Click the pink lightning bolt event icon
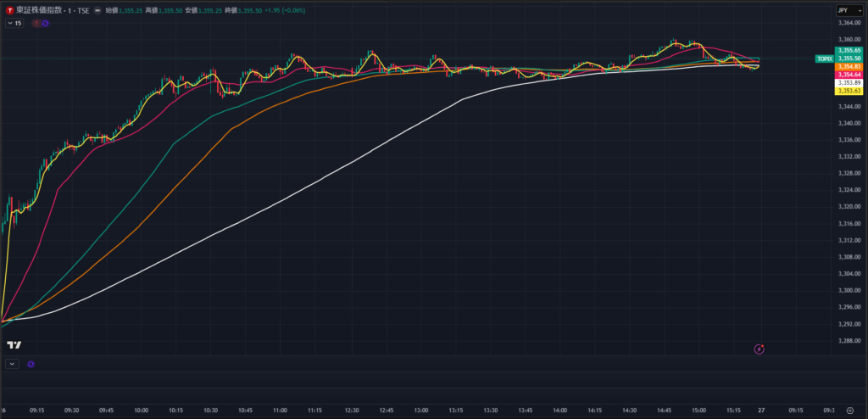868x419 pixels. click(x=759, y=349)
